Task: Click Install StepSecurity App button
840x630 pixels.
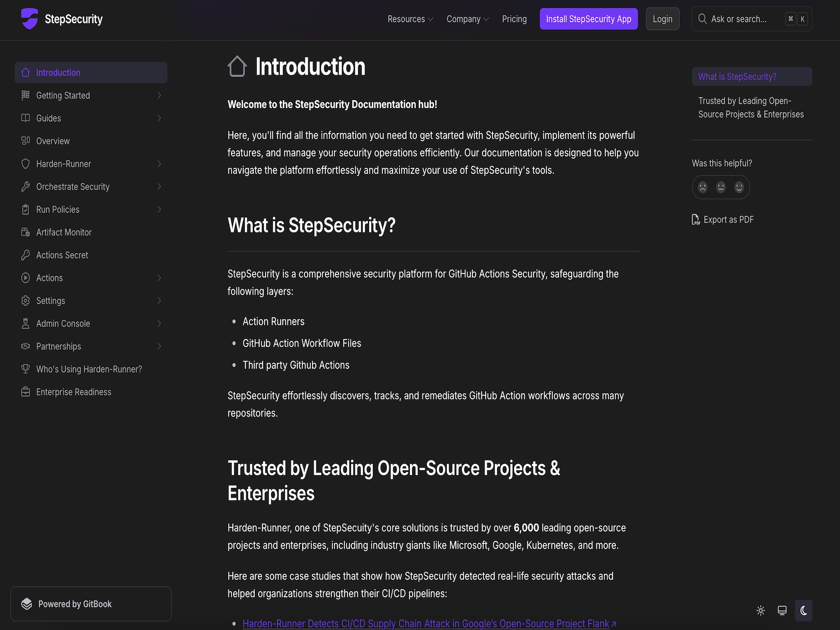Action: tap(589, 19)
